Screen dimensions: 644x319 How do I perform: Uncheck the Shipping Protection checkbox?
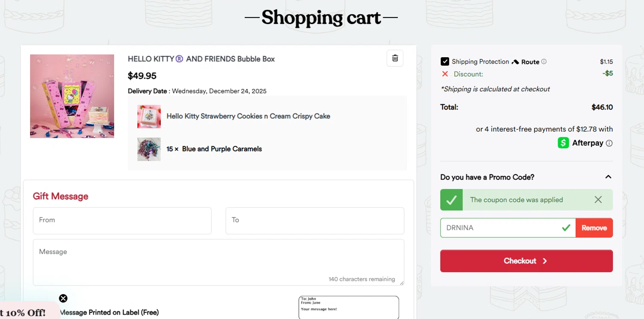445,61
